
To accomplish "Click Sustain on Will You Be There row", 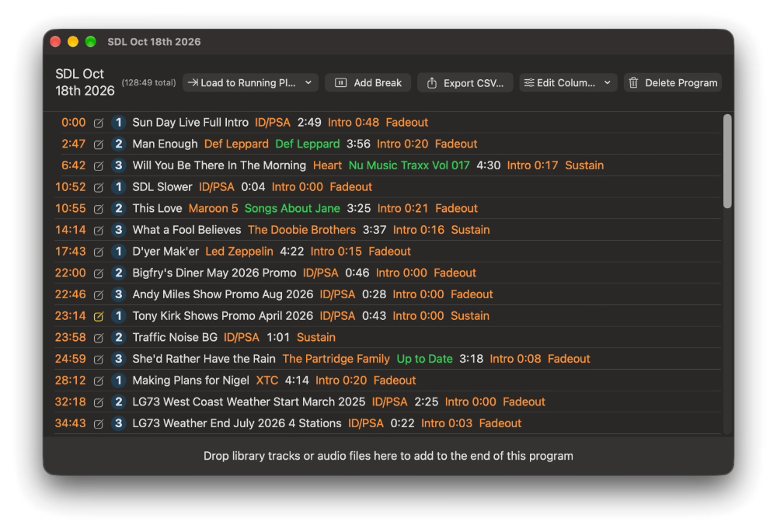I will coord(585,165).
